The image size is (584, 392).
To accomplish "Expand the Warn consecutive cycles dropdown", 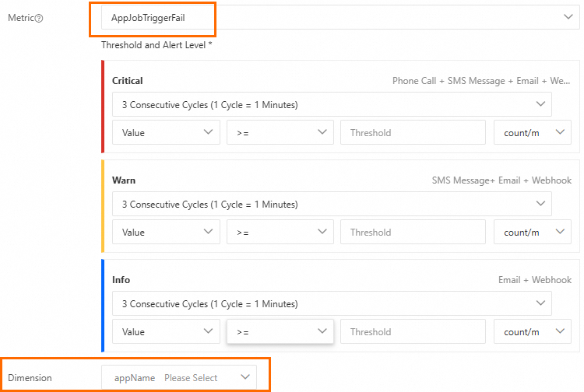I will click(x=331, y=204).
